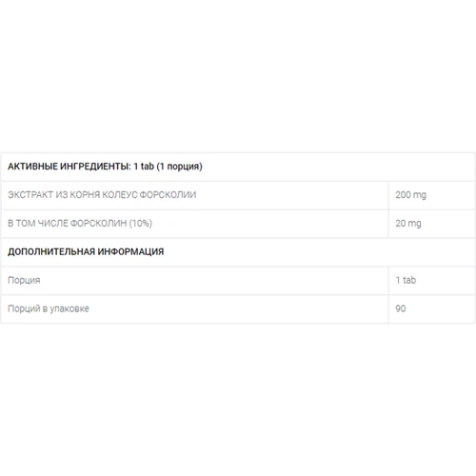
Task: Select ЭКСТРАКТ ИЗ КОРНЯ КОЛЕУС ФОРСКОЛИИ text
Action: [x=102, y=195]
